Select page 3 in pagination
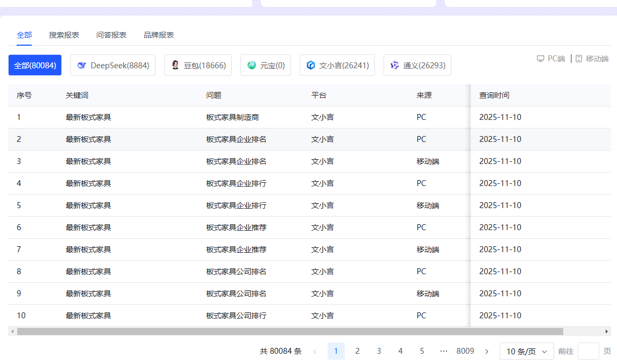The image size is (617, 364). pyautogui.click(x=379, y=351)
